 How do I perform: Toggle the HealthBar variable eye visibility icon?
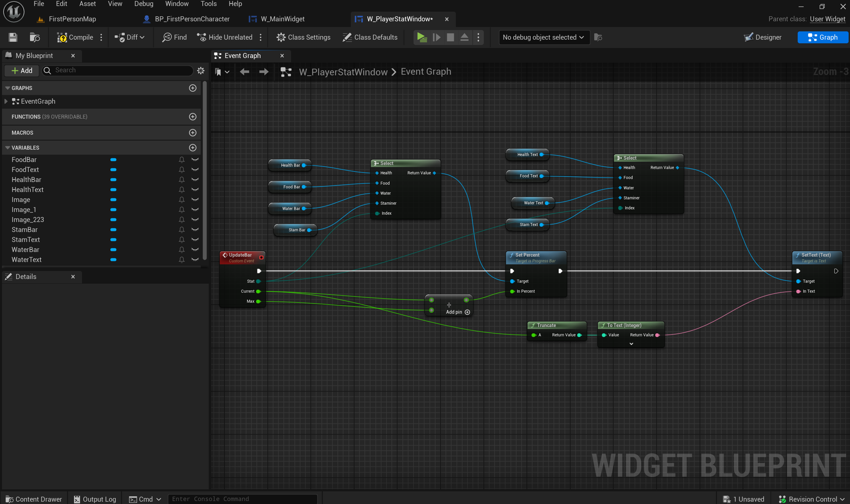pos(195,179)
